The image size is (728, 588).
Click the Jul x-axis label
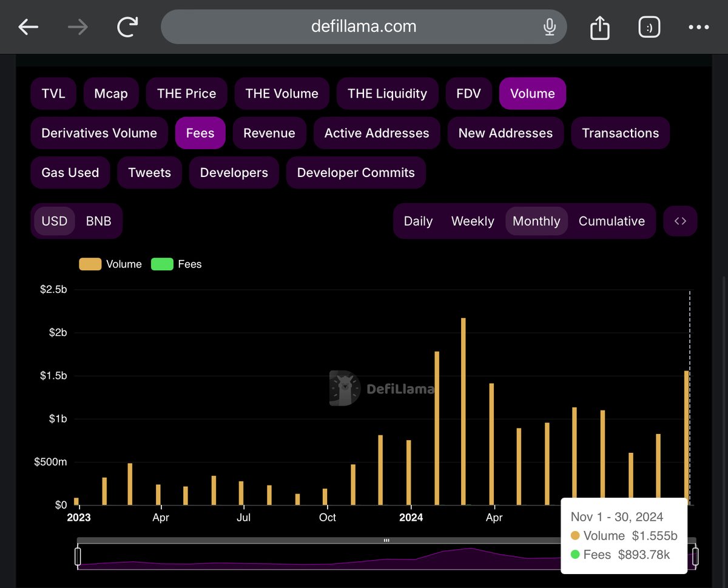(243, 518)
